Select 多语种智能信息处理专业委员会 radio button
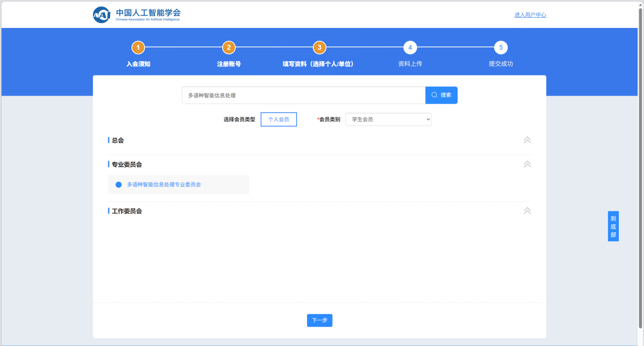The width and height of the screenshot is (644, 346). coord(119,185)
